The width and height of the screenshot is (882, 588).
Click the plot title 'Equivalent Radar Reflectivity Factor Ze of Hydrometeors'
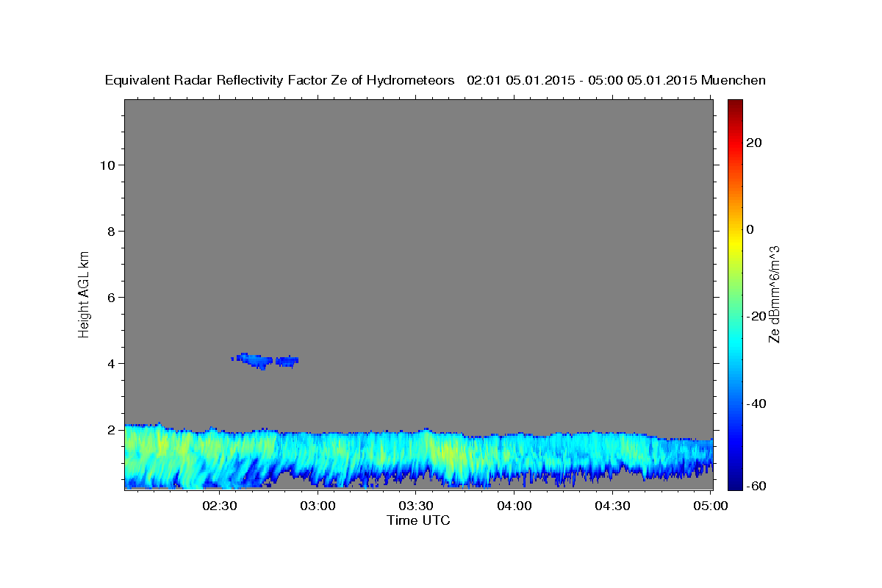point(279,80)
